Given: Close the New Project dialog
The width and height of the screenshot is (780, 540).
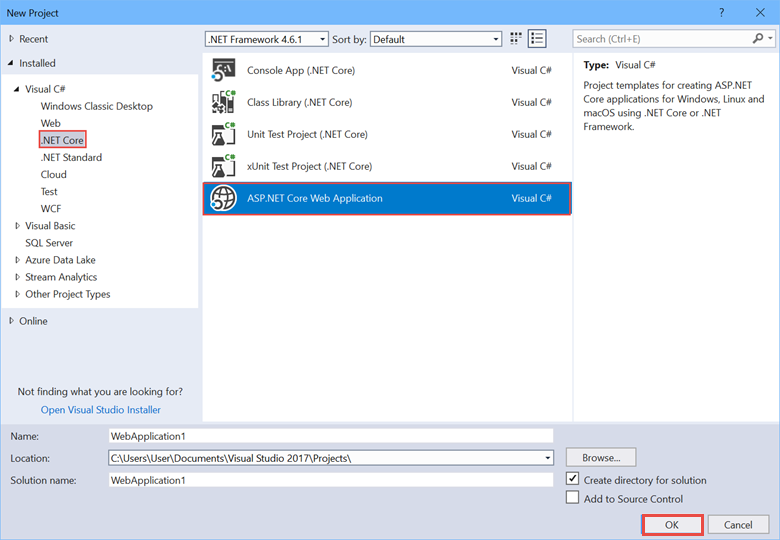Looking at the screenshot, I should (761, 12).
